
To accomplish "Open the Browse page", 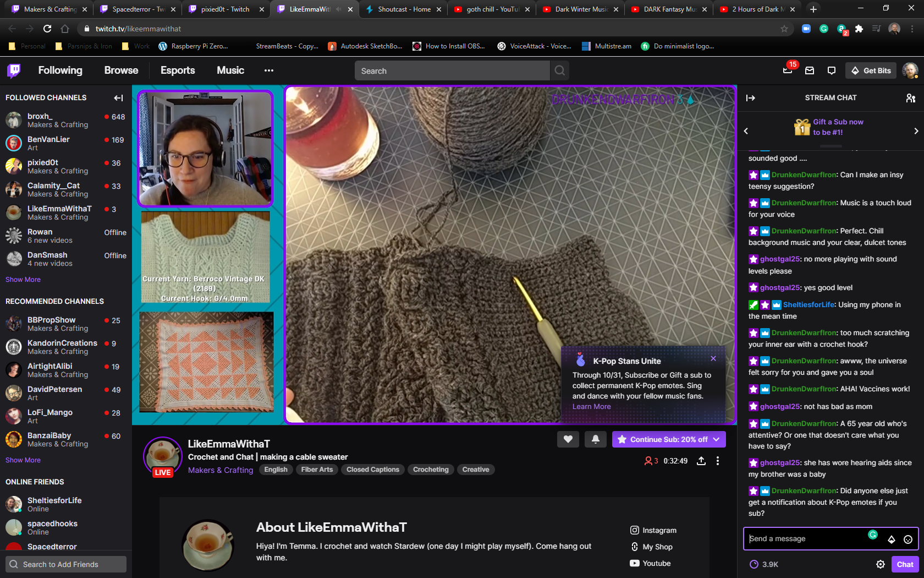I will pyautogui.click(x=122, y=70).
